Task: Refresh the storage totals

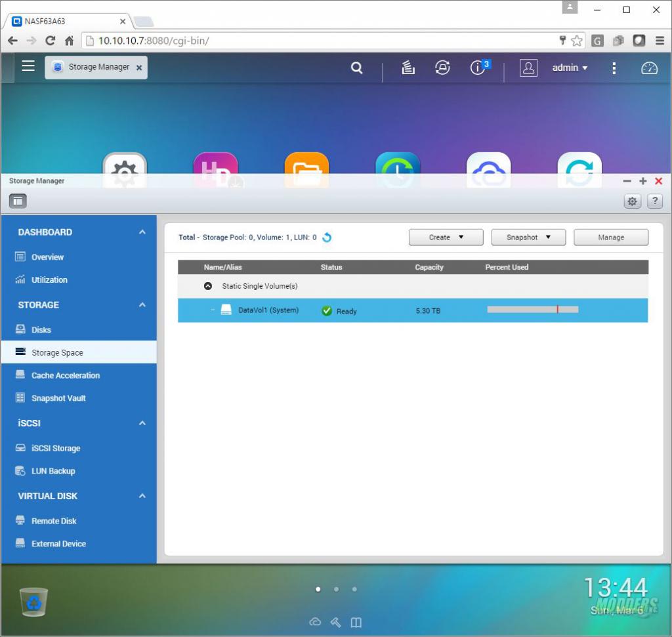Action: tap(327, 237)
